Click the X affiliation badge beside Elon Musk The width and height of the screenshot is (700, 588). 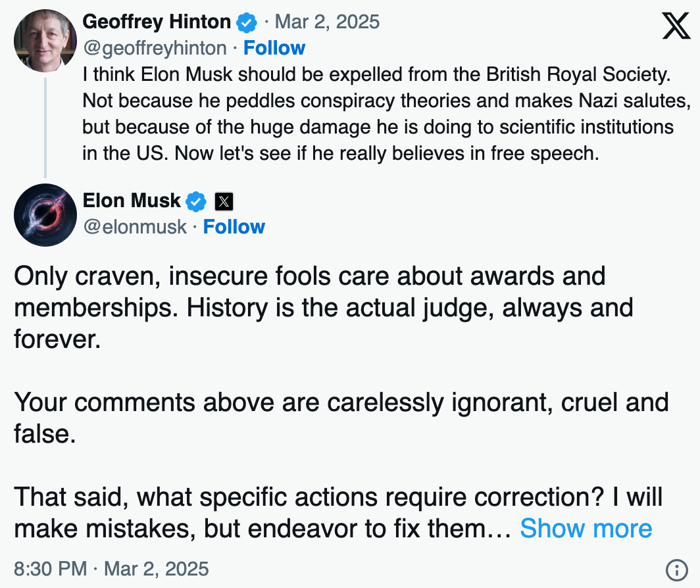pyautogui.click(x=224, y=201)
